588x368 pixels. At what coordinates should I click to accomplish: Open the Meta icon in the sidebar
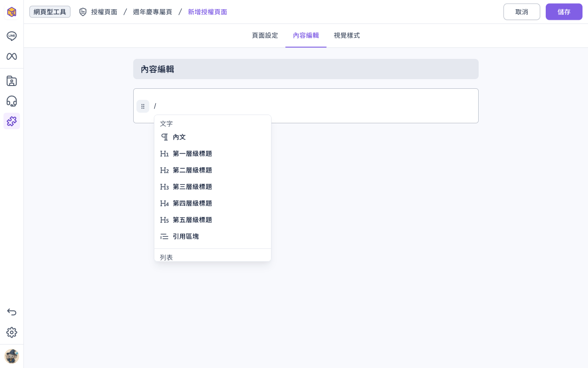tap(11, 56)
